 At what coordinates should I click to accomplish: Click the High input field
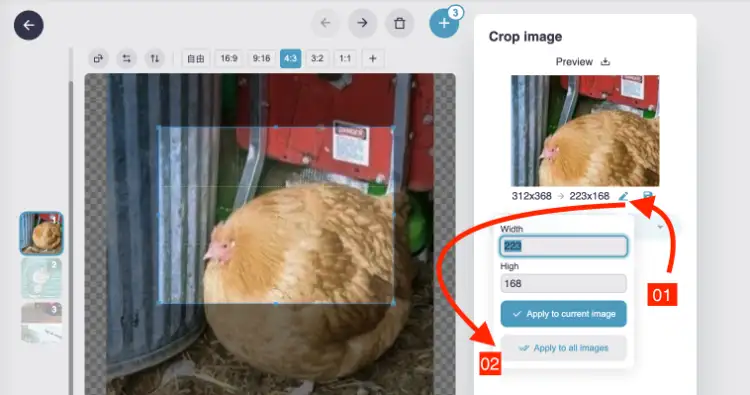tap(563, 284)
